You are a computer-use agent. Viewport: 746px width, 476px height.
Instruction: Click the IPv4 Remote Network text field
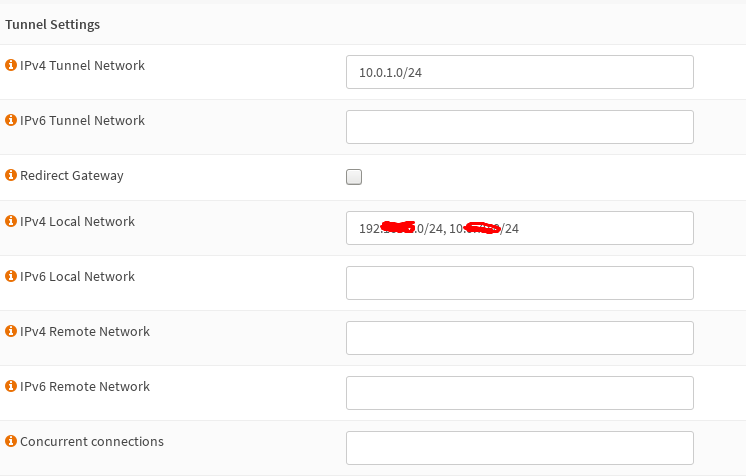tap(519, 338)
